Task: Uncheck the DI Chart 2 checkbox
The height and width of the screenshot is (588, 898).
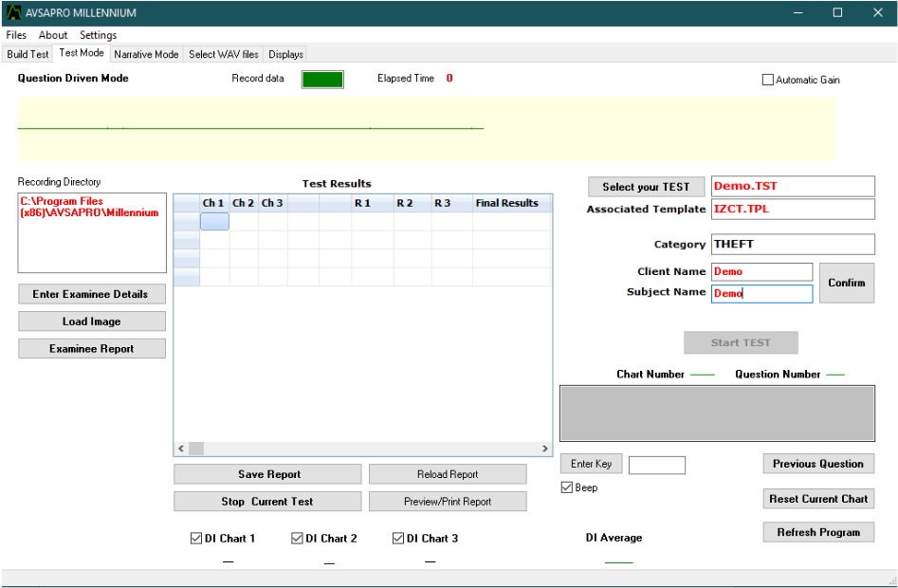Action: click(298, 539)
